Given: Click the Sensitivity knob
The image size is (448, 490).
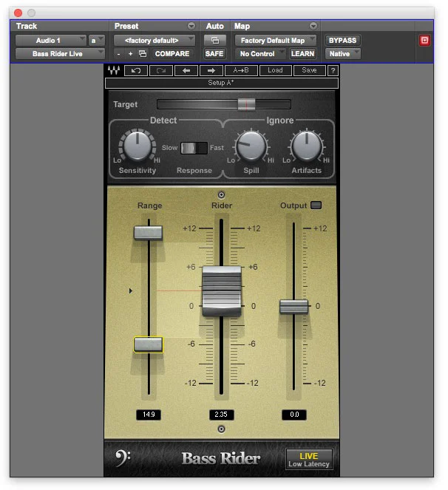Looking at the screenshot, I should click(x=138, y=146).
